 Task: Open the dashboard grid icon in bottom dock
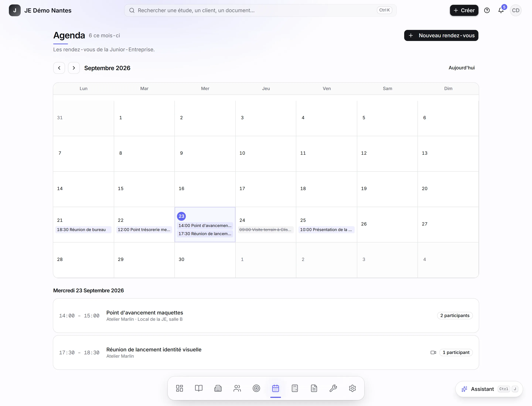(x=179, y=388)
